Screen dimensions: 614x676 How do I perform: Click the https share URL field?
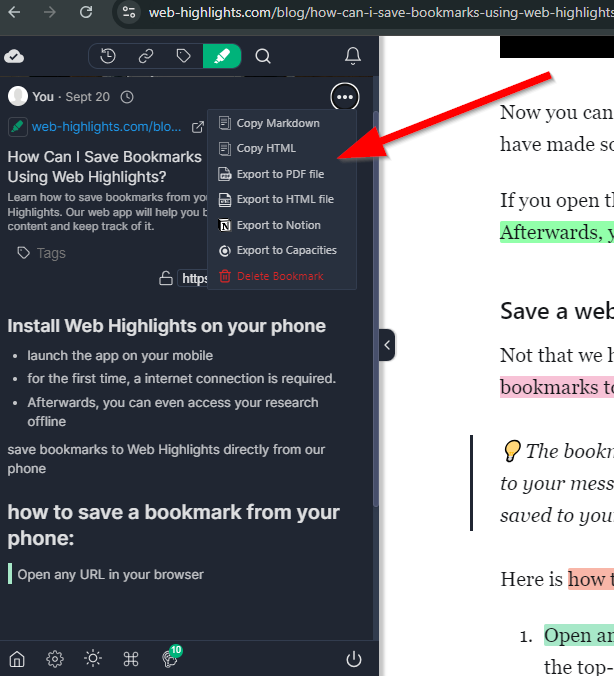pyautogui.click(x=193, y=279)
